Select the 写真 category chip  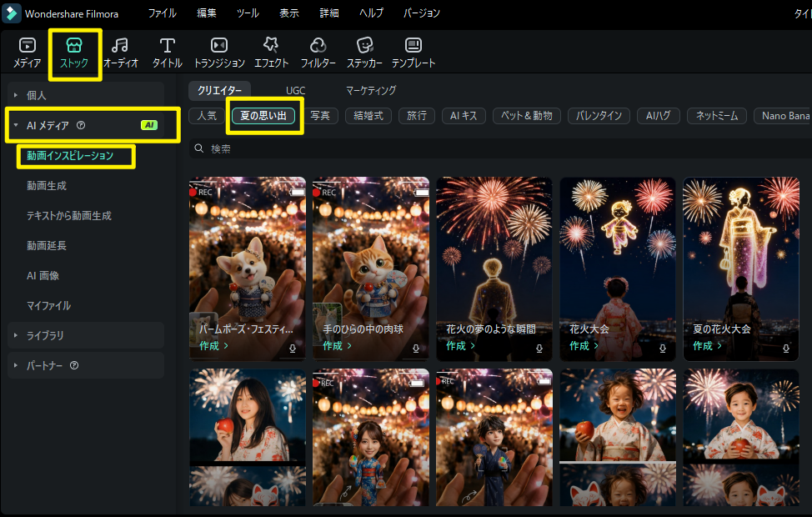tap(320, 116)
